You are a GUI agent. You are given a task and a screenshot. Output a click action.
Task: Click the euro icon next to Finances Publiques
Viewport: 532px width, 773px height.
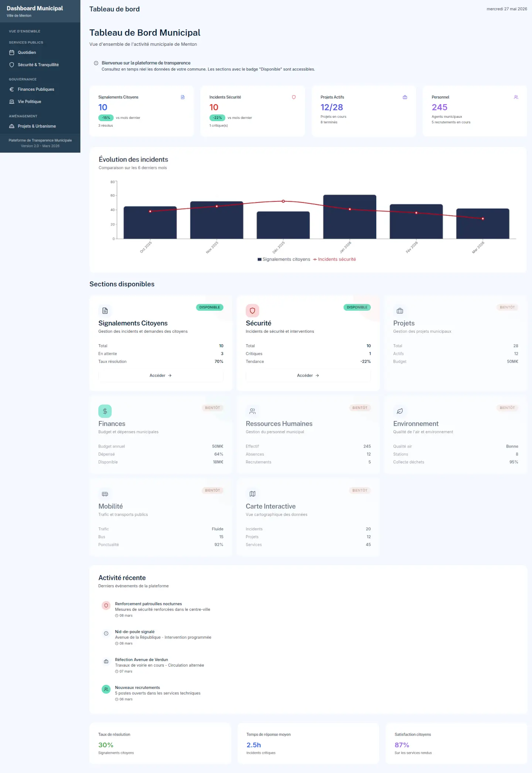pyautogui.click(x=11, y=89)
